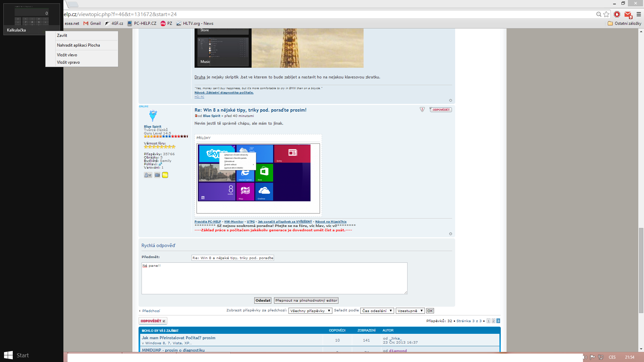Screen dimensions: 644x362
Task: Bookmark this page with the star icon
Action: (x=606, y=14)
